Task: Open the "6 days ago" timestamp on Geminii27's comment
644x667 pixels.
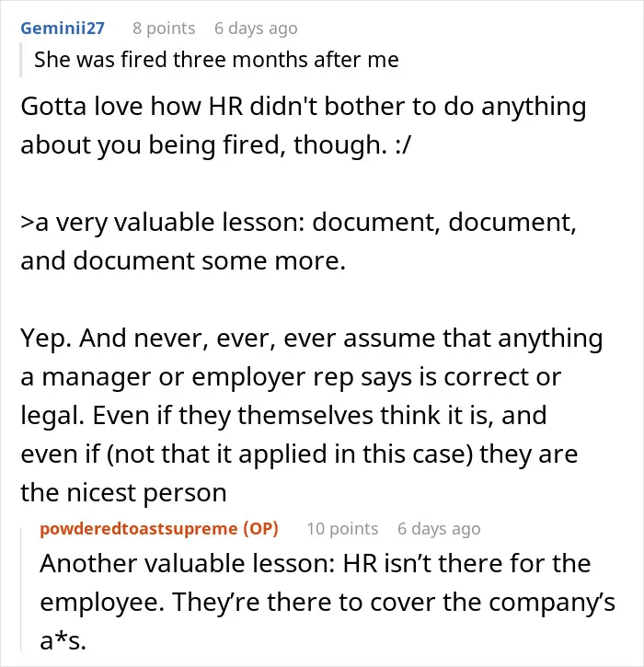Action: [x=256, y=29]
